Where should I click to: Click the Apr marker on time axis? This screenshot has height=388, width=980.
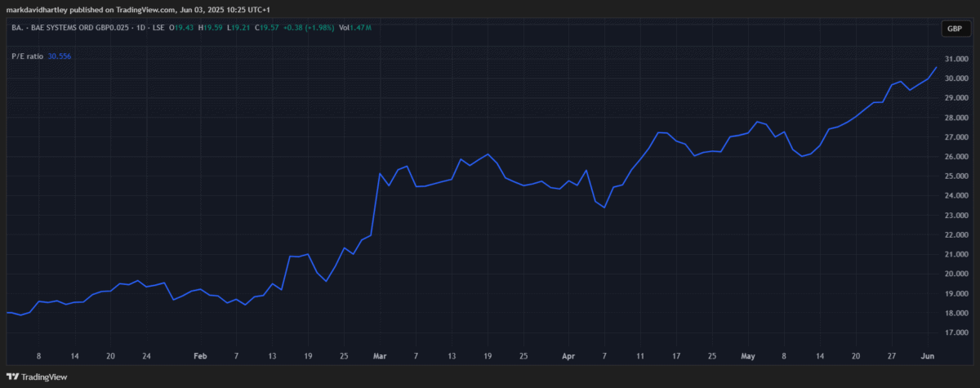(568, 357)
